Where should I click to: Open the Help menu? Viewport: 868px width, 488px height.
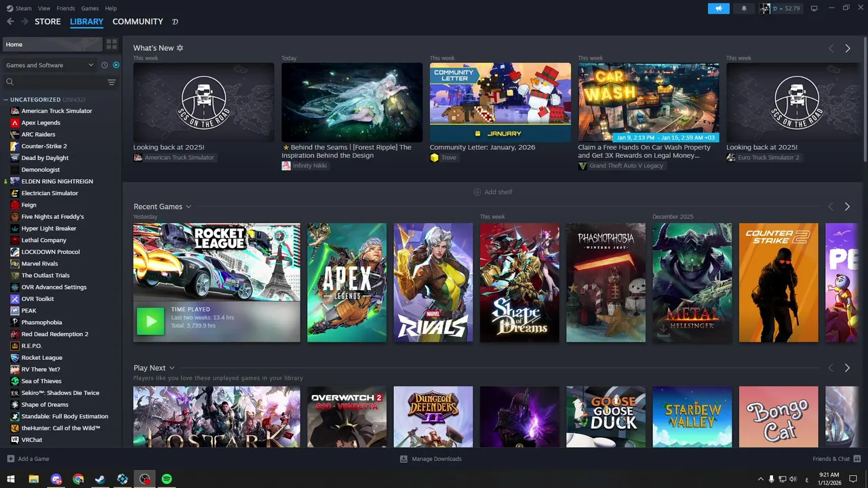(111, 8)
